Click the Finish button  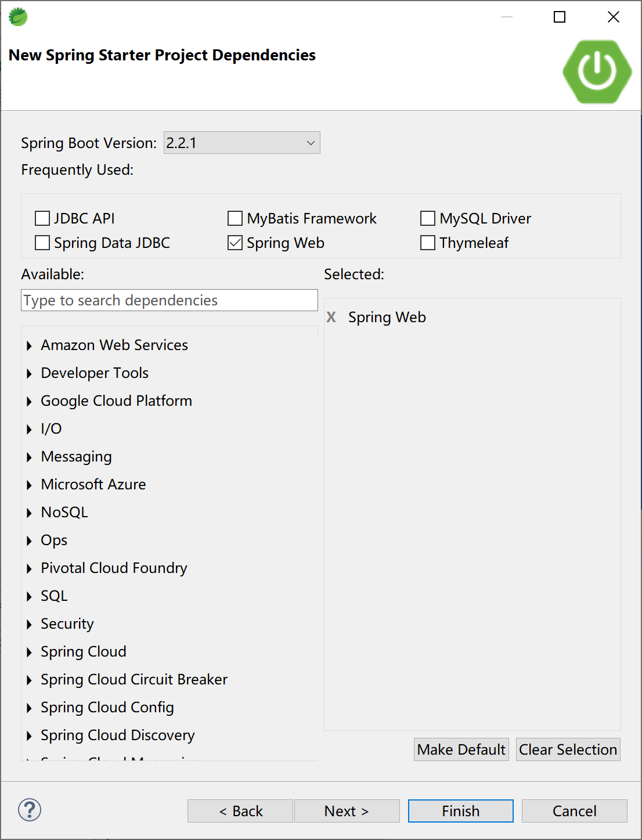(x=460, y=811)
